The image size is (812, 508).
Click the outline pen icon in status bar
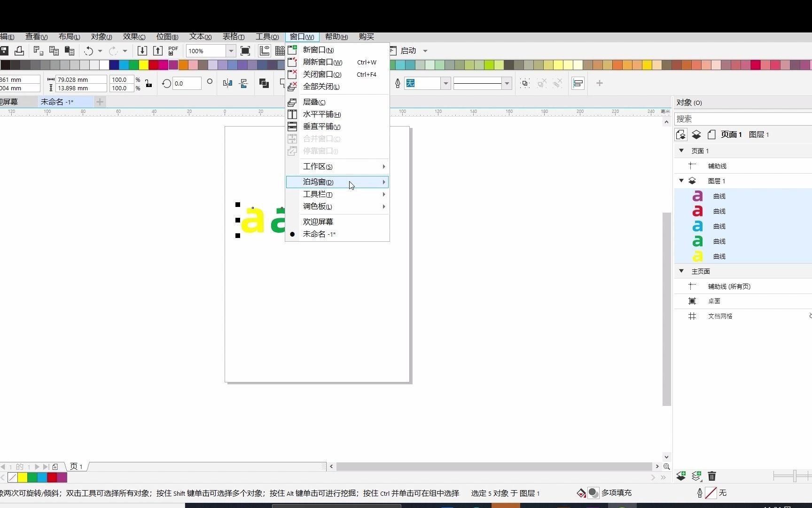(700, 493)
